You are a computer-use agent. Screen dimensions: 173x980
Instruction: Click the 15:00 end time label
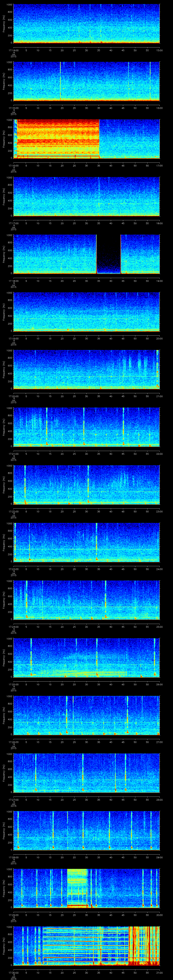point(159,50)
